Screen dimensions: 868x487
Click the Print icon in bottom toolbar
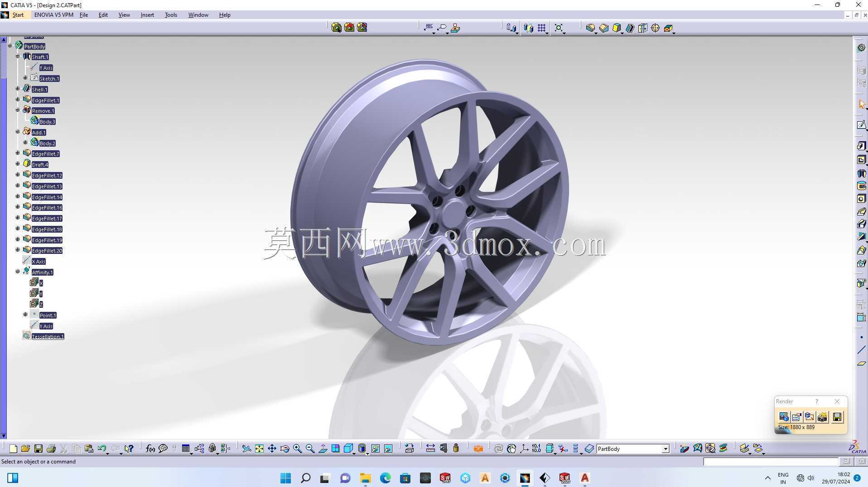tap(51, 449)
